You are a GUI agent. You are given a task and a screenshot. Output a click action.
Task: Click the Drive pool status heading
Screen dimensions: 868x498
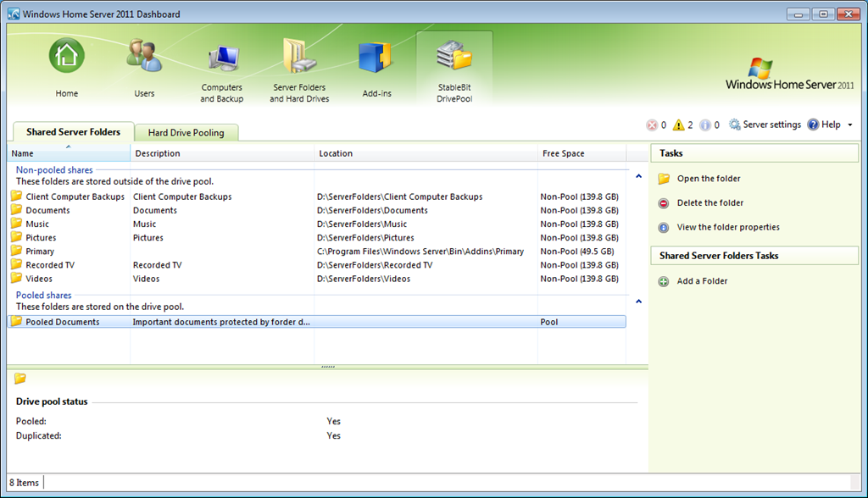pos(52,401)
